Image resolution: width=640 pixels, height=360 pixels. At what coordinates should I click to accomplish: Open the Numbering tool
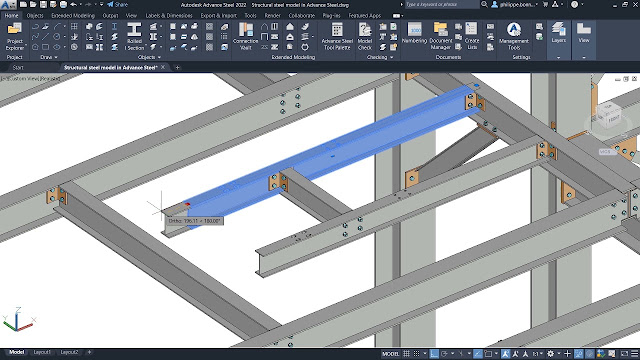point(414,33)
